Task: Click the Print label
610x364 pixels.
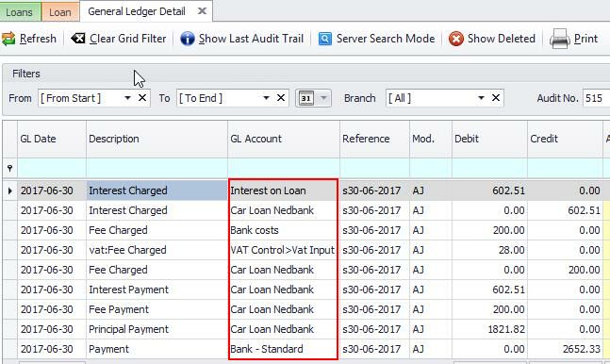Action: click(585, 39)
